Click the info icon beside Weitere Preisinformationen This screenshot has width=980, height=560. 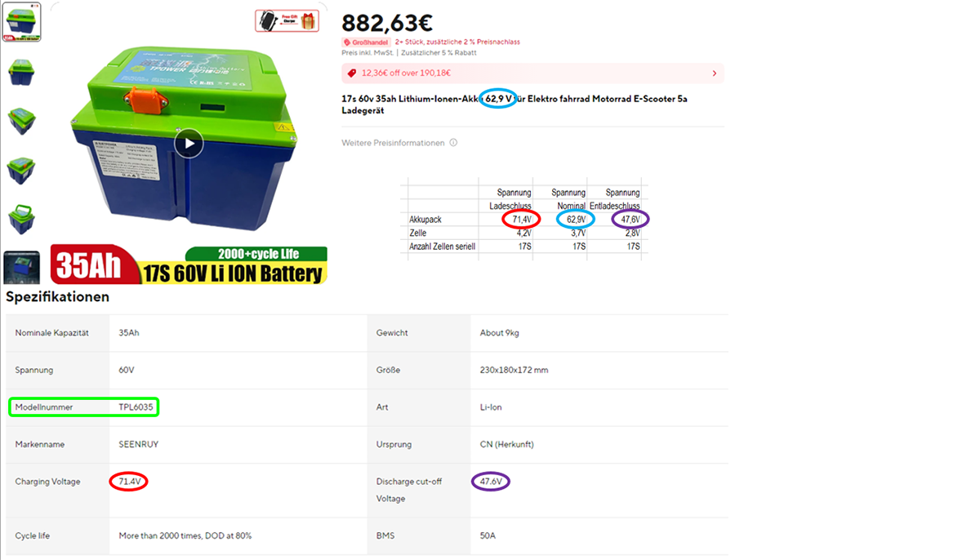pyautogui.click(x=453, y=143)
